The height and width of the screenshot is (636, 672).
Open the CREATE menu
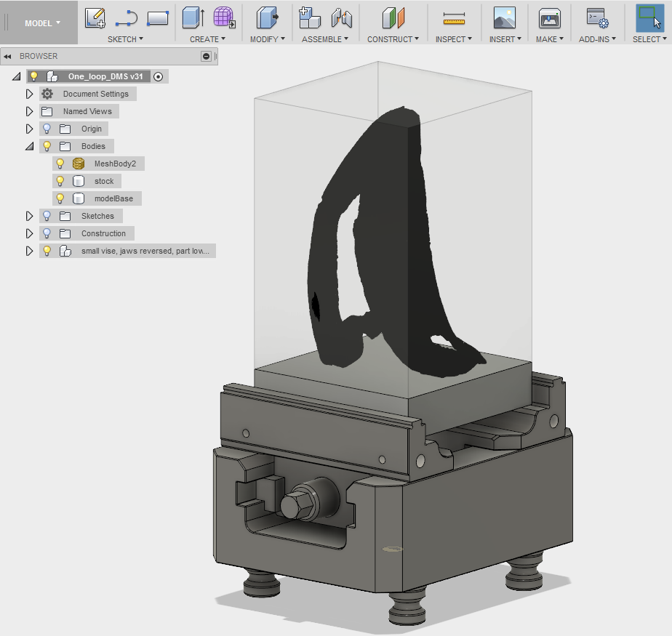[207, 39]
